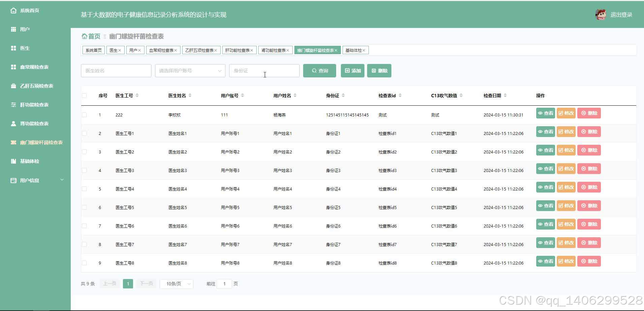644x311 pixels.
Task: Tick the checkbox beside 医生工号3
Action: (84, 170)
